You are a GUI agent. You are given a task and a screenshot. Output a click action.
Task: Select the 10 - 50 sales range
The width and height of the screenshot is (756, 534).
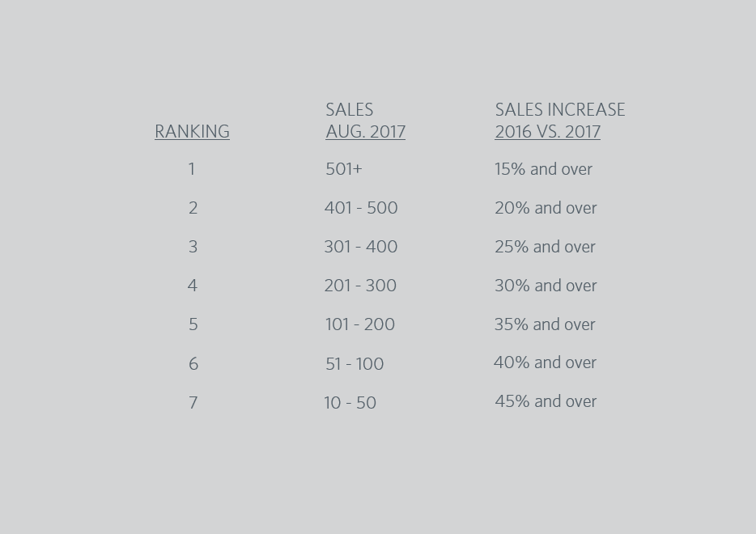[350, 403]
